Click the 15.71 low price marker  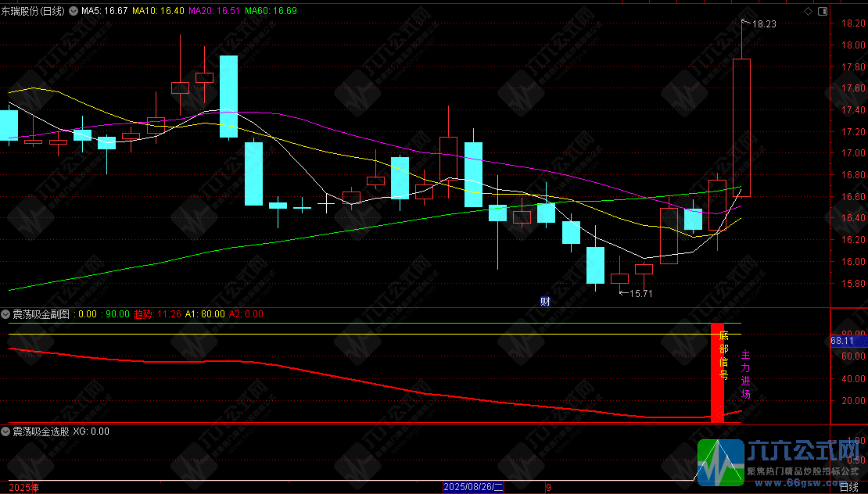(636, 293)
